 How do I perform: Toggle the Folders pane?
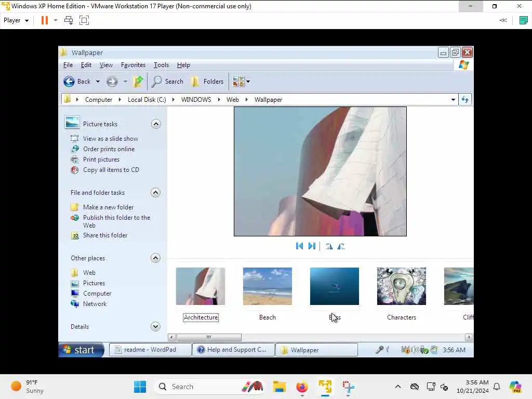[x=207, y=82]
